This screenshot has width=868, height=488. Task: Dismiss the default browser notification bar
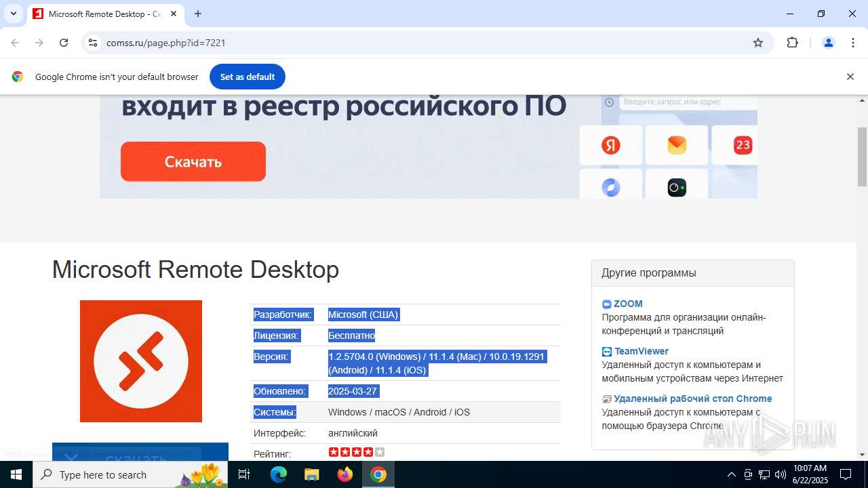[x=850, y=77]
